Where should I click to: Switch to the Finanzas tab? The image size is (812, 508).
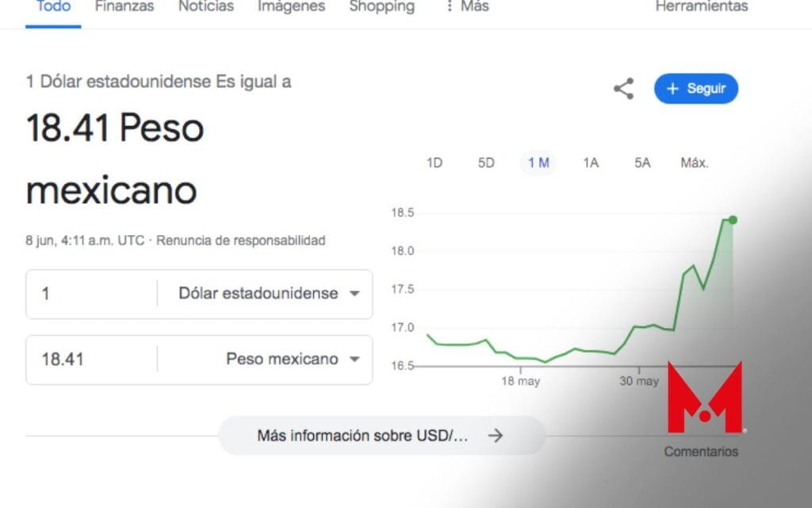[x=124, y=6]
